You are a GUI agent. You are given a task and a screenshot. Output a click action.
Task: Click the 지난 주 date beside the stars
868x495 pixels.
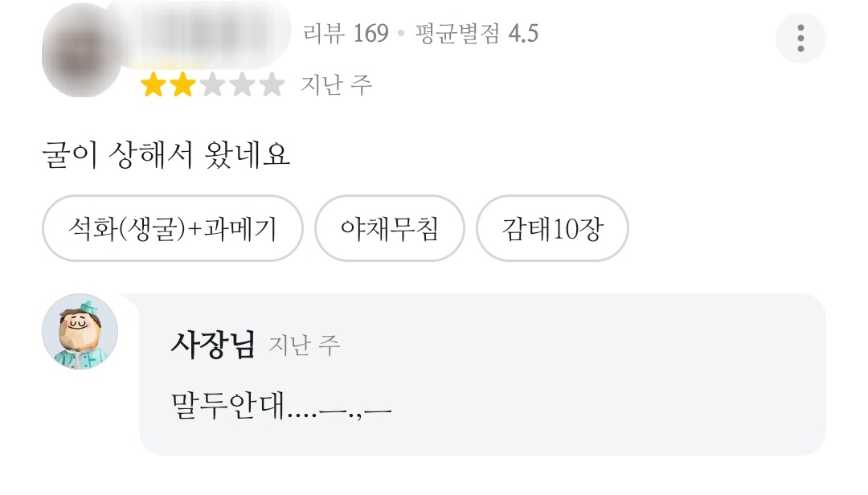pyautogui.click(x=337, y=84)
